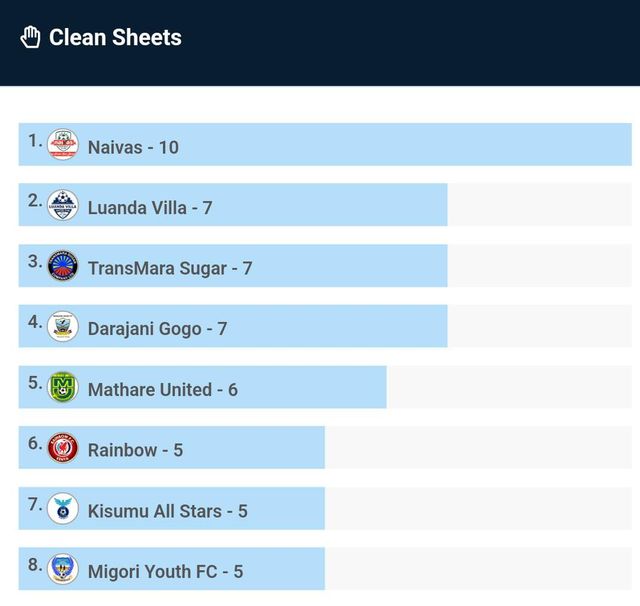Click rank number 1 in the list
The image size is (640, 606).
tap(35, 140)
